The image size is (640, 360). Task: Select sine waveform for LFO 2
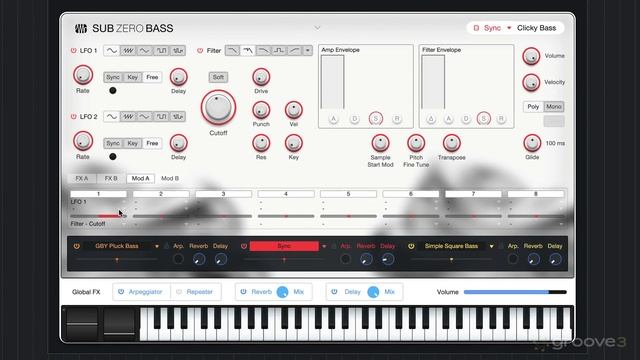tap(111, 117)
